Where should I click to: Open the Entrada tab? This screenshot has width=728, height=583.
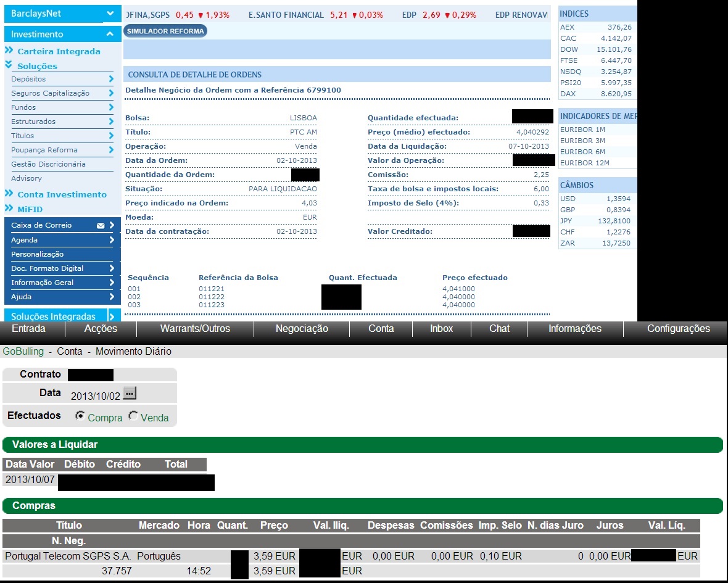pyautogui.click(x=29, y=329)
